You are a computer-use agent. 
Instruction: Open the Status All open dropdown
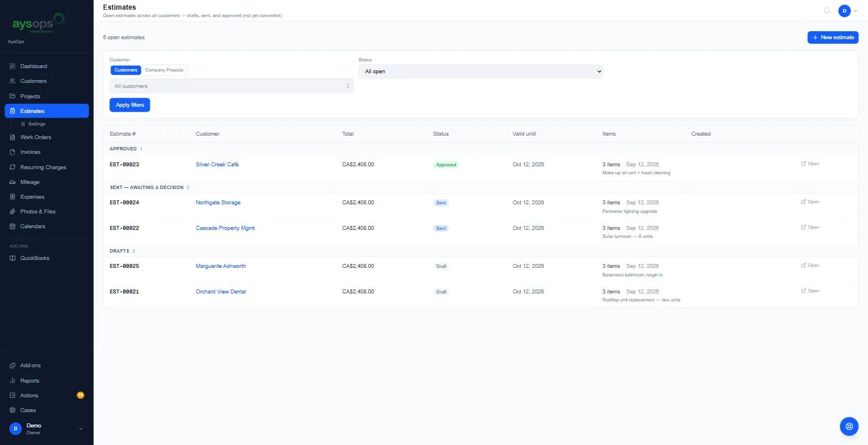481,72
